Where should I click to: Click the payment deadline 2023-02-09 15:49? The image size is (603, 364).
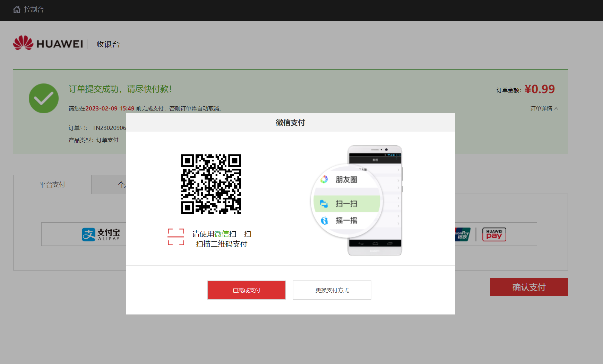[x=110, y=108]
